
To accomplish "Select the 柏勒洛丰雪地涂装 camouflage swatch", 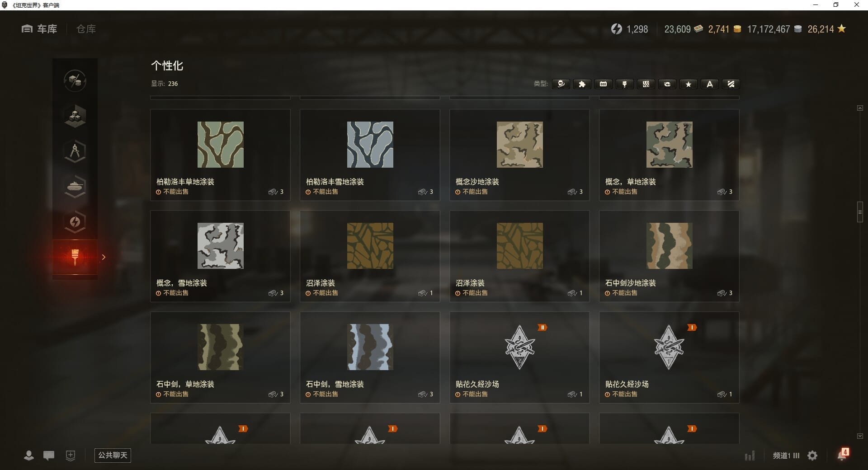I will click(370, 145).
